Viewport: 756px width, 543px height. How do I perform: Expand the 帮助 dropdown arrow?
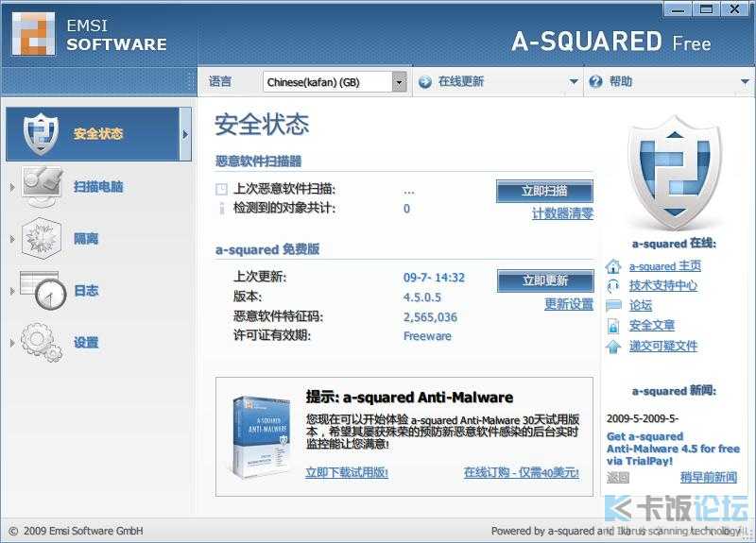[x=745, y=82]
